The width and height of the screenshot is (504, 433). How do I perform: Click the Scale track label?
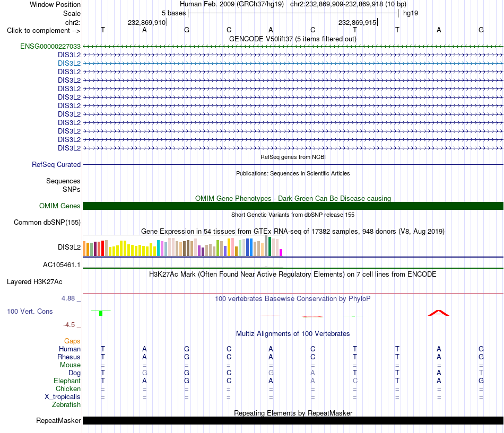point(72,13)
